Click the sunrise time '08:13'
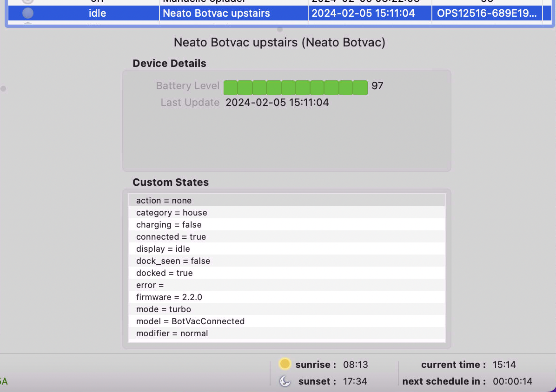556x392 pixels. pyautogui.click(x=355, y=365)
